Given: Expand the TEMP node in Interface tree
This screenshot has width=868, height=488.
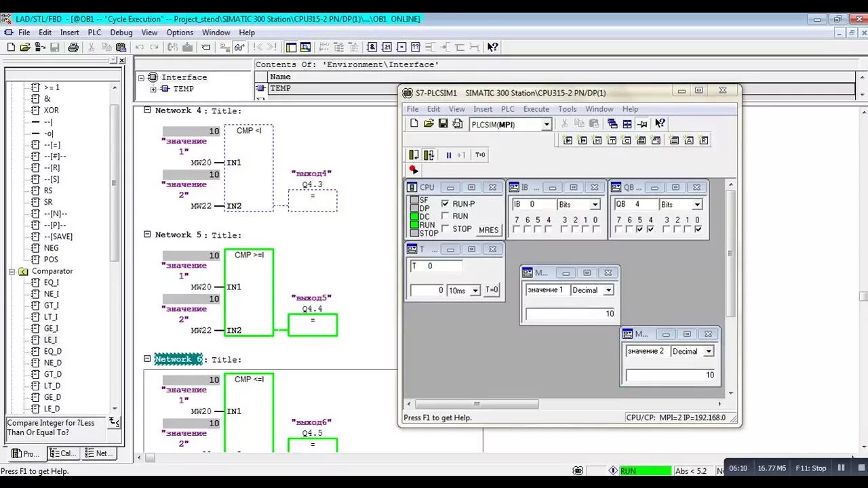Looking at the screenshot, I should [153, 89].
